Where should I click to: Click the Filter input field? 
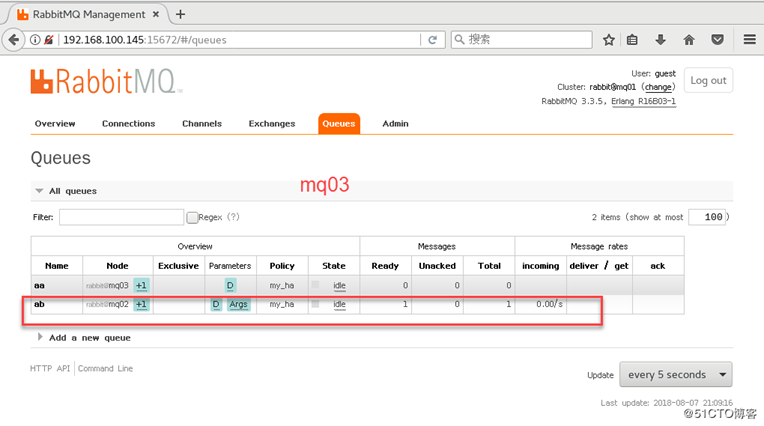point(121,217)
